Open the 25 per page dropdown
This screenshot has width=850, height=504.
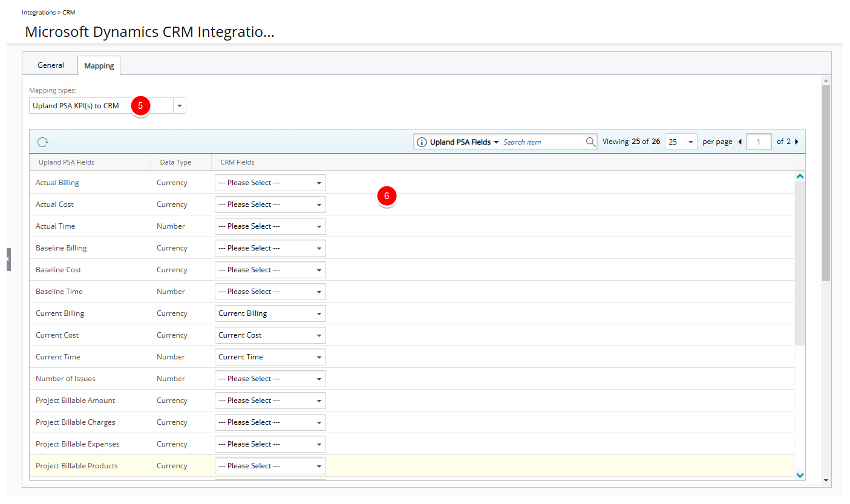[681, 142]
